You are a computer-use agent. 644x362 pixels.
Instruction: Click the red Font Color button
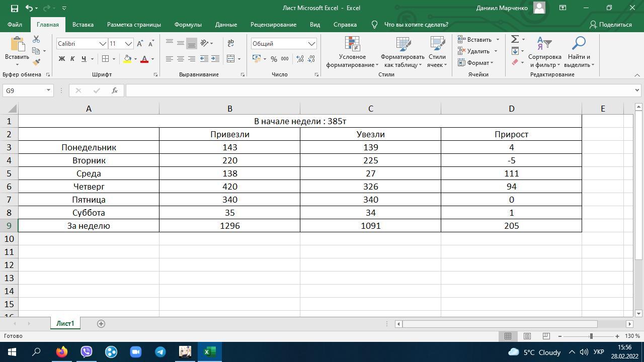[144, 59]
